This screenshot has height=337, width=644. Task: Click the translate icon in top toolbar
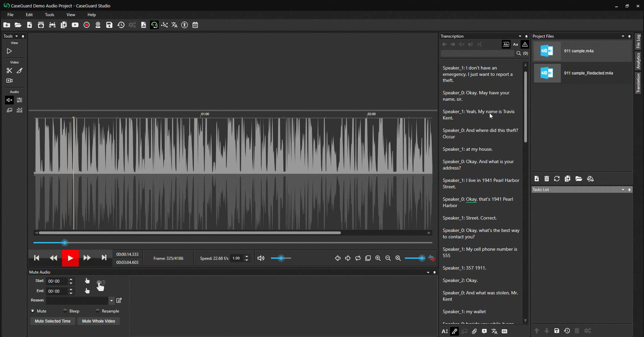point(174,25)
